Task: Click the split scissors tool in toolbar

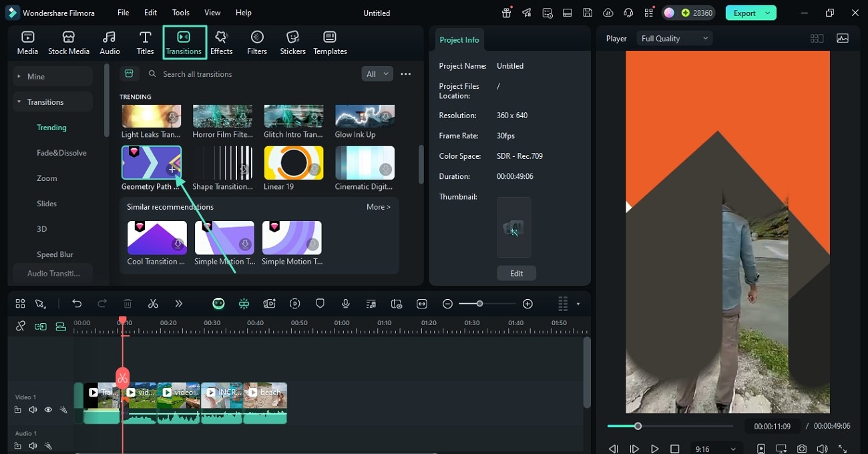Action: coord(153,304)
